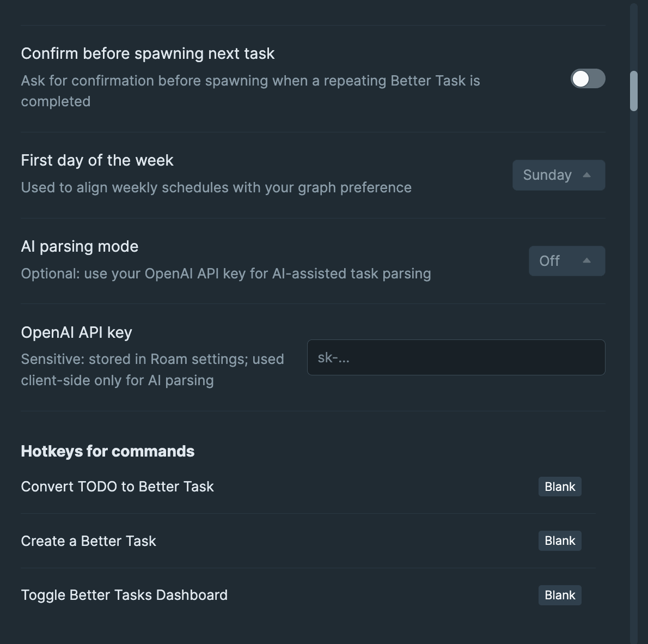Click the arrow icon beside Sunday

point(586,175)
